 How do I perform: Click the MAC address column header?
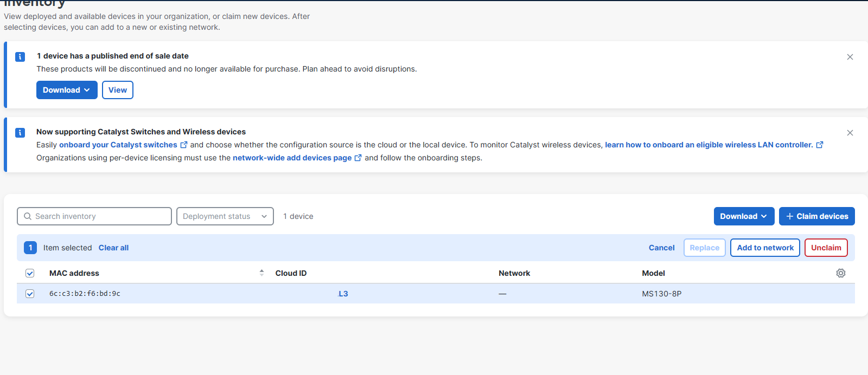(74, 273)
